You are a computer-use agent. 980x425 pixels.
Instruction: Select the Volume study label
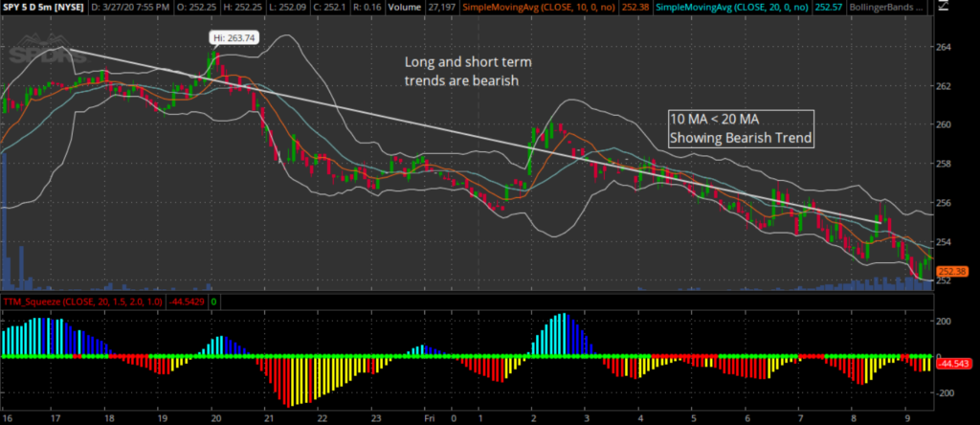pyautogui.click(x=404, y=8)
